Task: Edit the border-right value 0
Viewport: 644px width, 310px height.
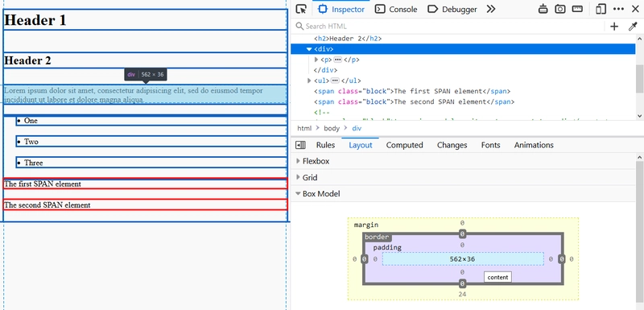Action: (x=561, y=259)
